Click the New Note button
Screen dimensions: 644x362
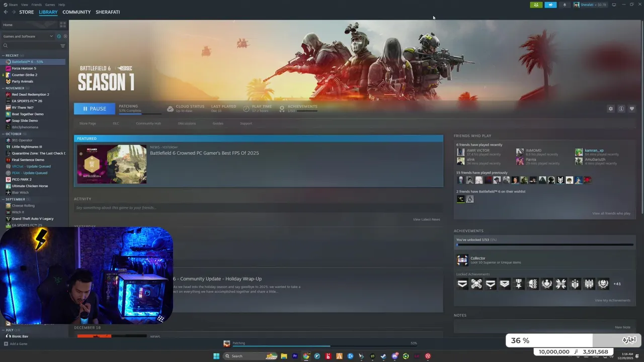[622, 327]
